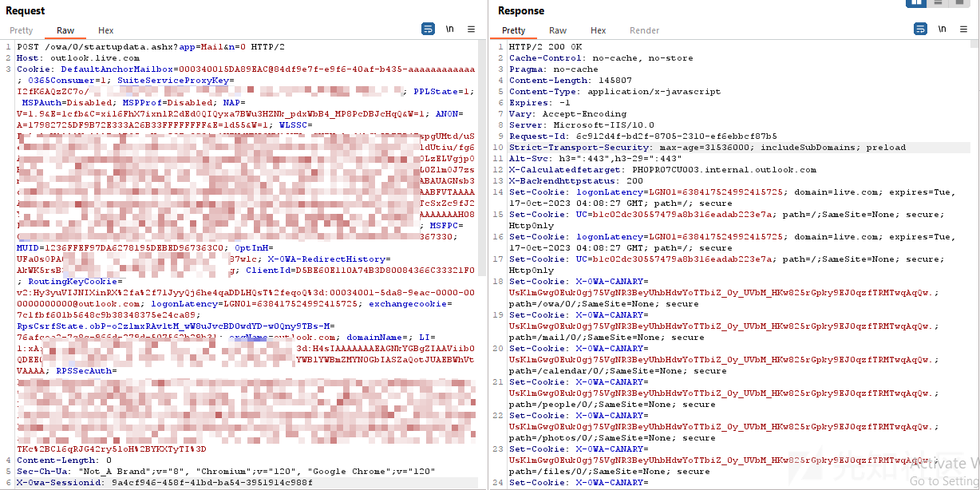This screenshot has width=980, height=490.
Task: Click the 'HTTP/2 200 OK' status line
Action: click(545, 47)
